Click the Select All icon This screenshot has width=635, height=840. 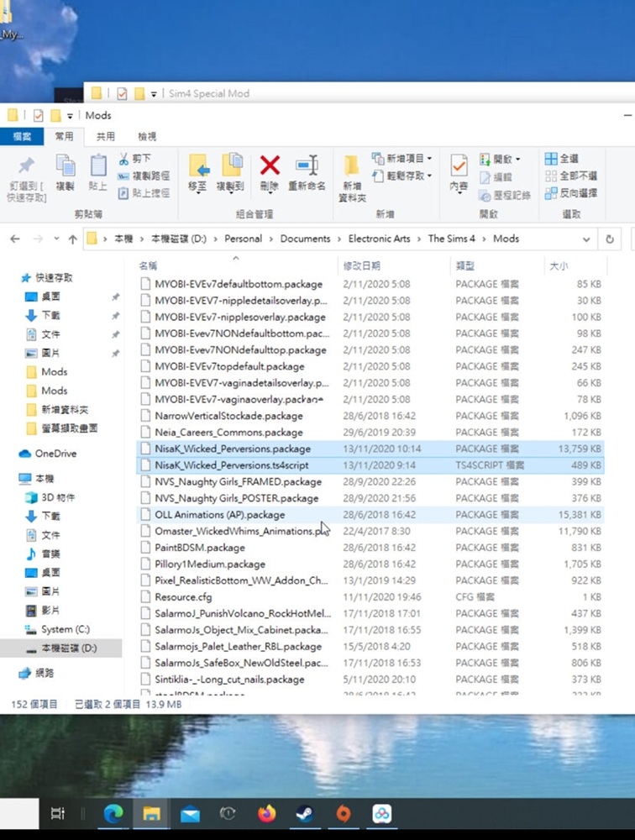pos(551,159)
